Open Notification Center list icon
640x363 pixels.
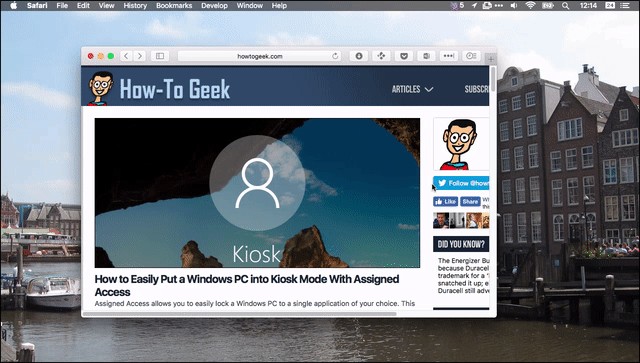click(624, 5)
